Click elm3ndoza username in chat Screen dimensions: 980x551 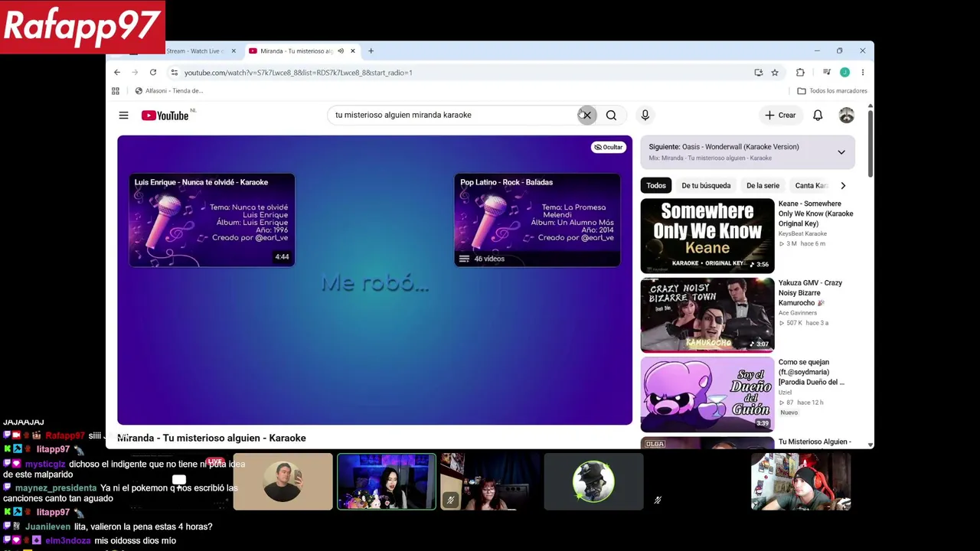[67, 540]
